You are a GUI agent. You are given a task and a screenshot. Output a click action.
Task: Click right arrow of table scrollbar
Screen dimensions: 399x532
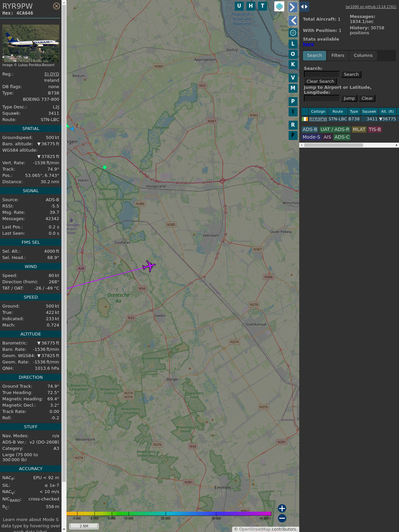coord(397,145)
